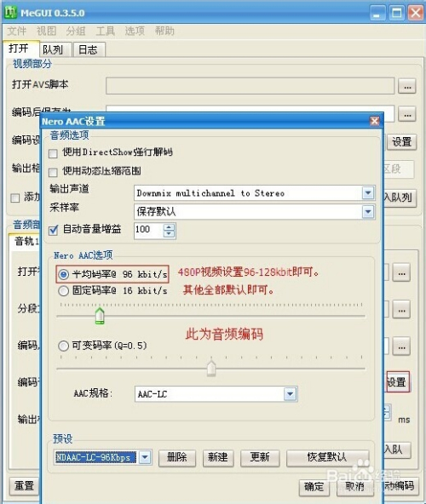This screenshot has width=426, height=504.
Task: Confirm settings with 确定 button
Action: 314,487
